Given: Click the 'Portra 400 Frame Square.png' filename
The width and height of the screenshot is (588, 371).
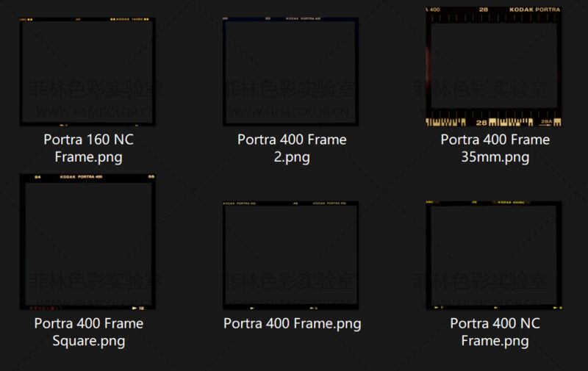Looking at the screenshot, I should pos(88,332).
